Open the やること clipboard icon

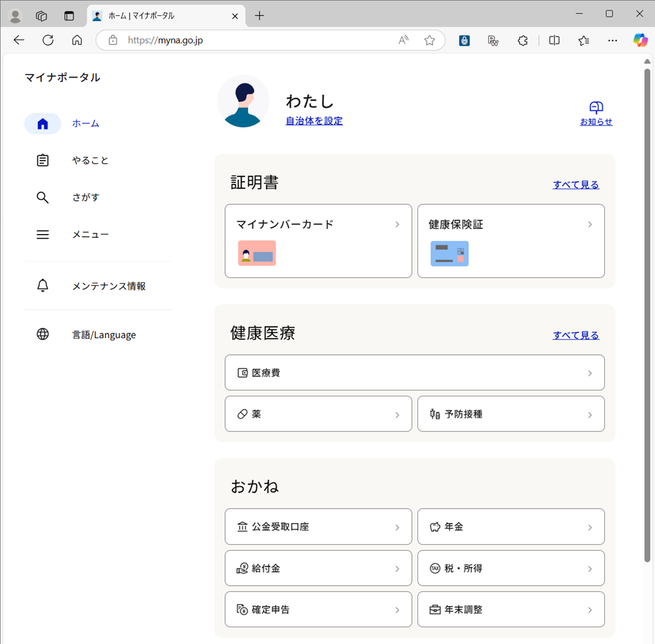point(43,160)
